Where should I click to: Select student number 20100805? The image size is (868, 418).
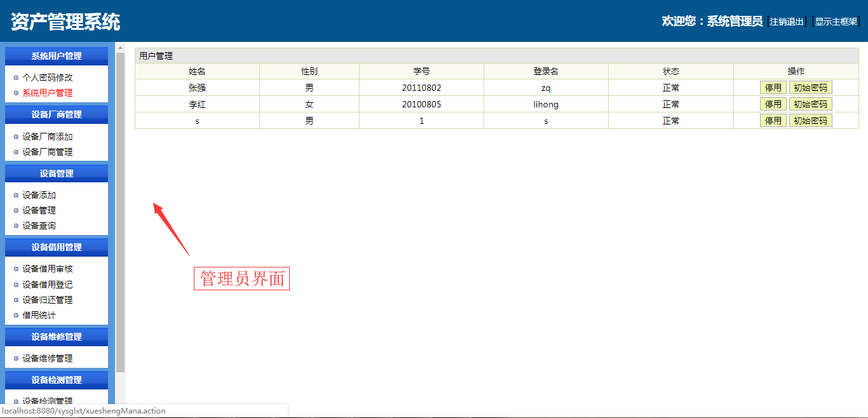[421, 104]
